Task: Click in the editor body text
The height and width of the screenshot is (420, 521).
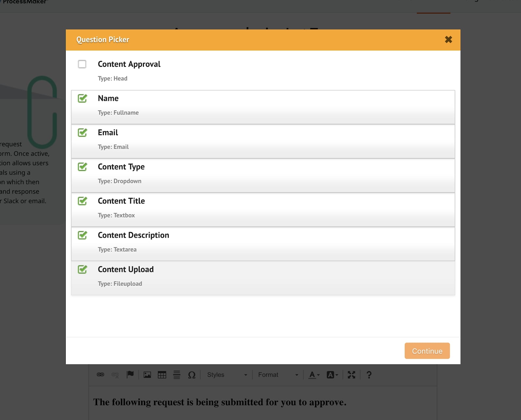Action: point(220,402)
